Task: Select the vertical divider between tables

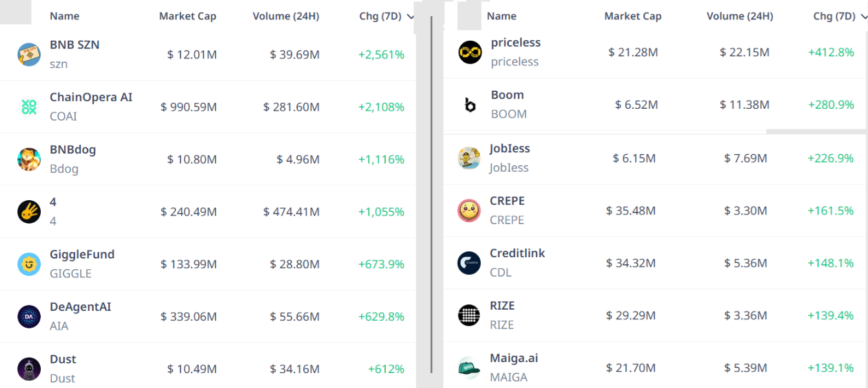Action: [431, 194]
